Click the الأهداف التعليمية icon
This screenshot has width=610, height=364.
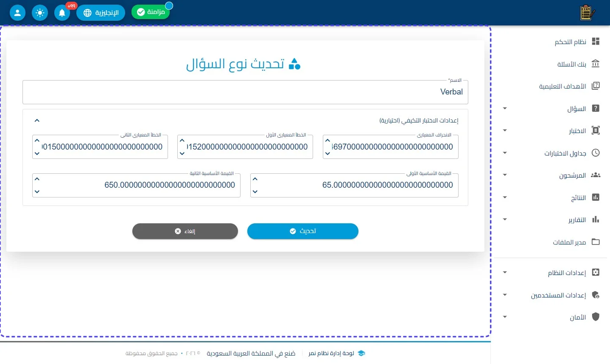coord(596,86)
